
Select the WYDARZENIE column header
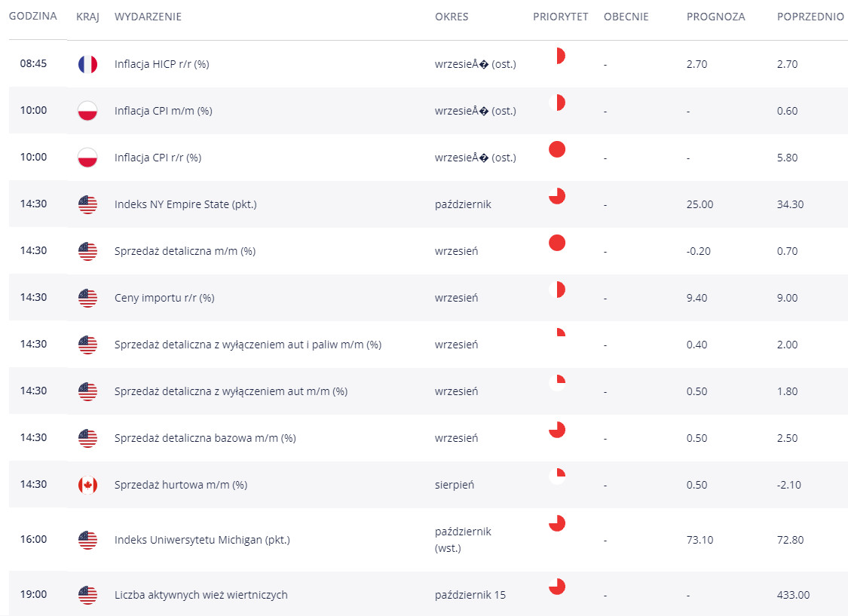[x=148, y=17]
